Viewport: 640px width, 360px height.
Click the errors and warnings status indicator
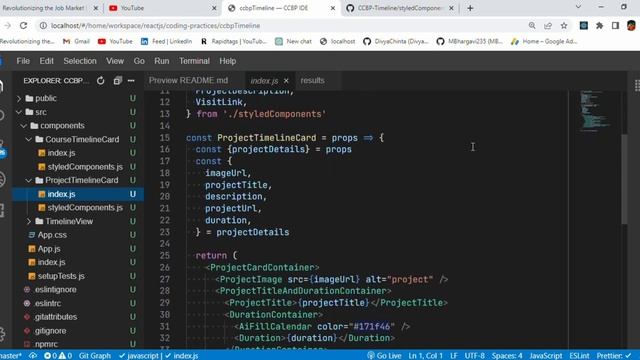(58, 356)
